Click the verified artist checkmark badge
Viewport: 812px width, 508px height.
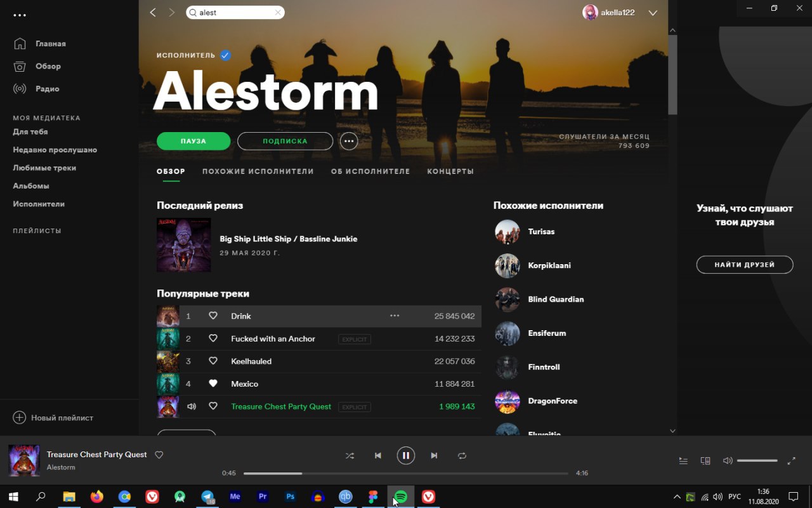(x=225, y=55)
